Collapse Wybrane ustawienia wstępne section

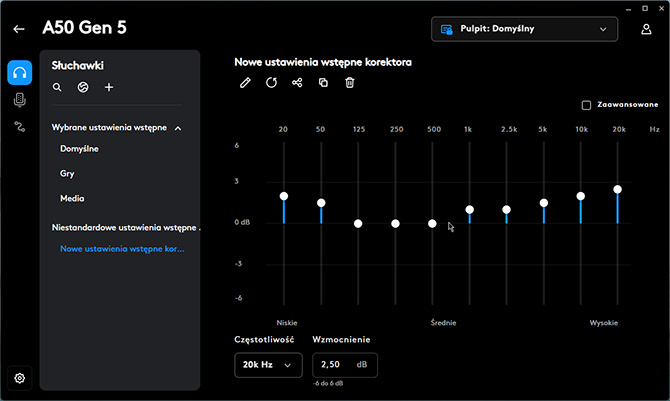tap(178, 128)
